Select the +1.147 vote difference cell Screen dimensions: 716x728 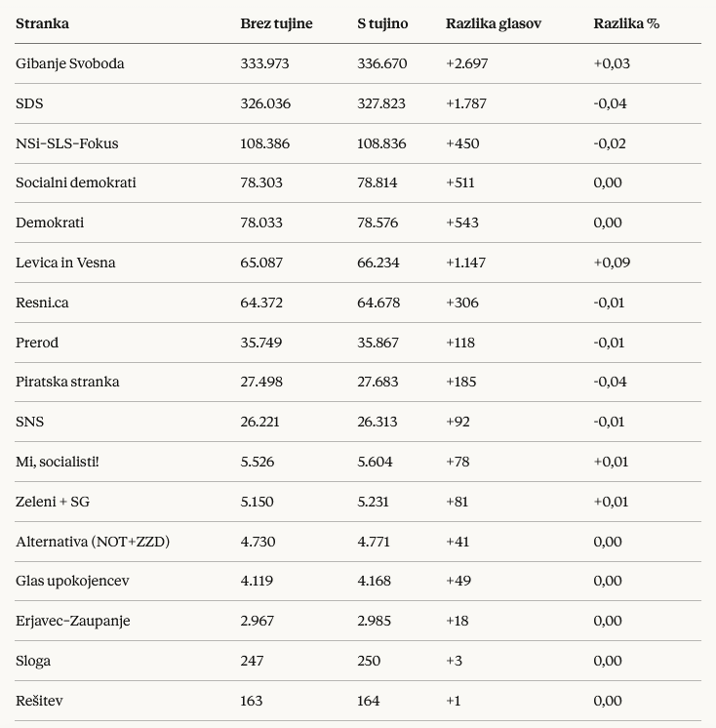coord(465,263)
